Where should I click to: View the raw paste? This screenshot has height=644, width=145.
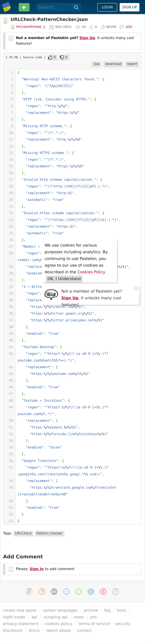[96, 64]
